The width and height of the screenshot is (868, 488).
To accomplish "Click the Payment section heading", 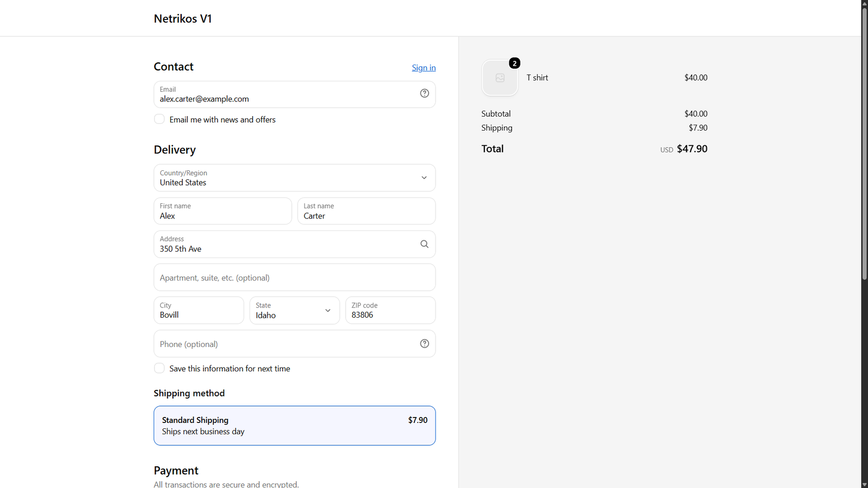I will pos(176,471).
